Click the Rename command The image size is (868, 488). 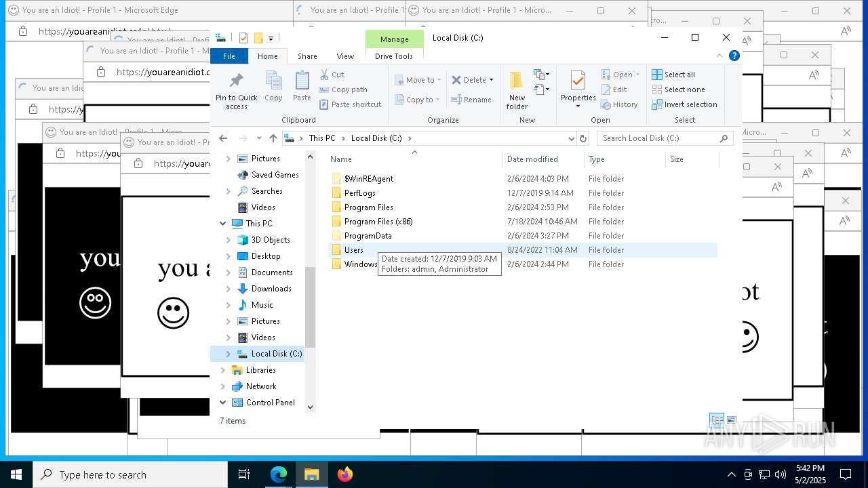pos(471,100)
